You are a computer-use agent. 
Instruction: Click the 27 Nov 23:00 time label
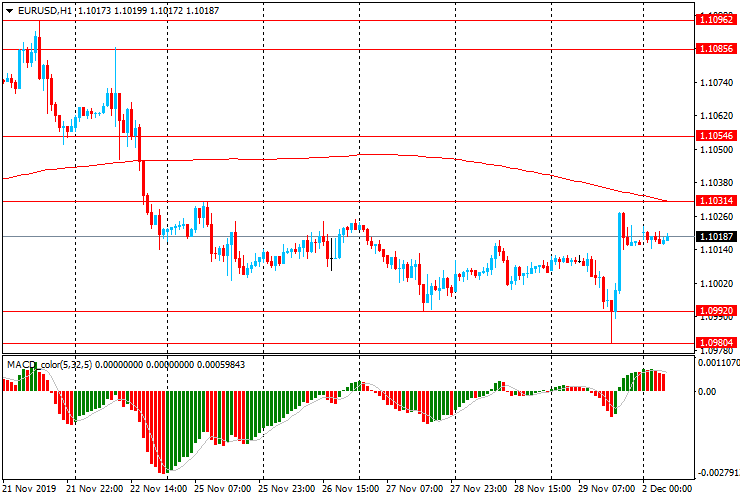coord(479,488)
